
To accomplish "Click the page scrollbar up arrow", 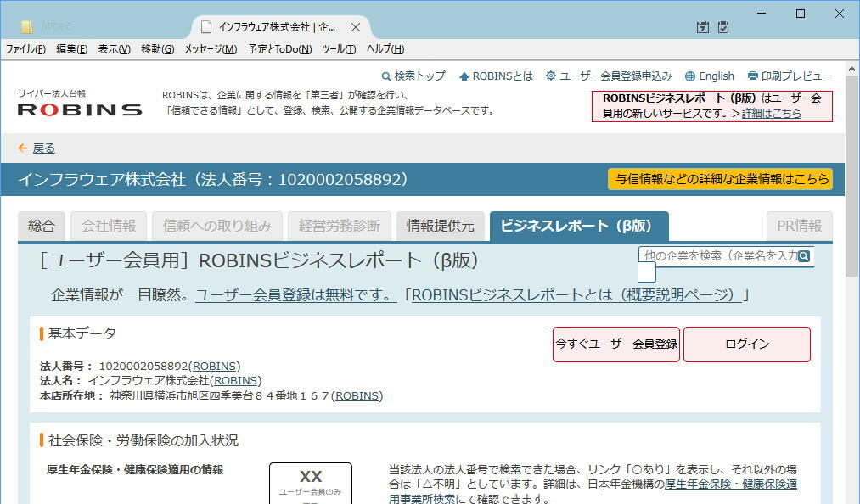I will click(x=852, y=69).
